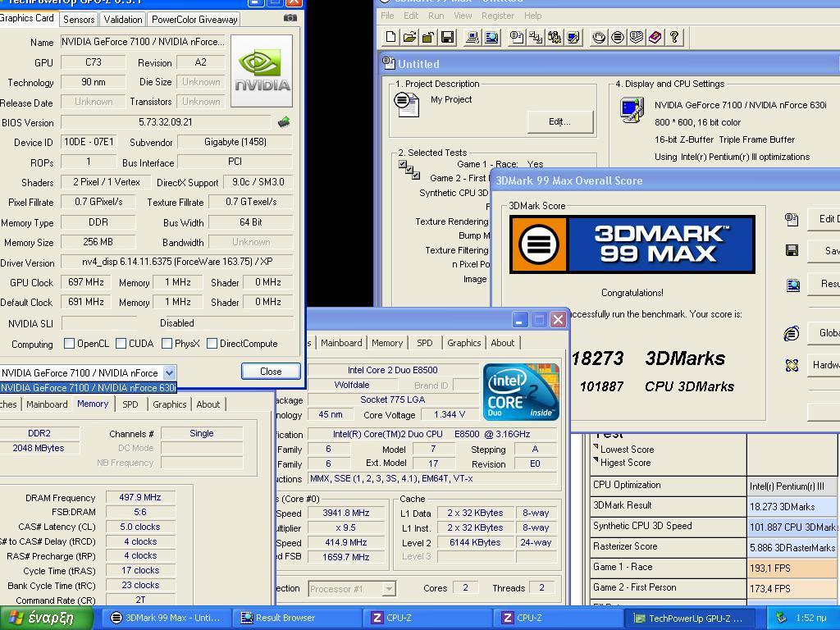Screen dimensions: 840x630
Task: Click the purple help book toolbar icon
Action: pos(655,37)
